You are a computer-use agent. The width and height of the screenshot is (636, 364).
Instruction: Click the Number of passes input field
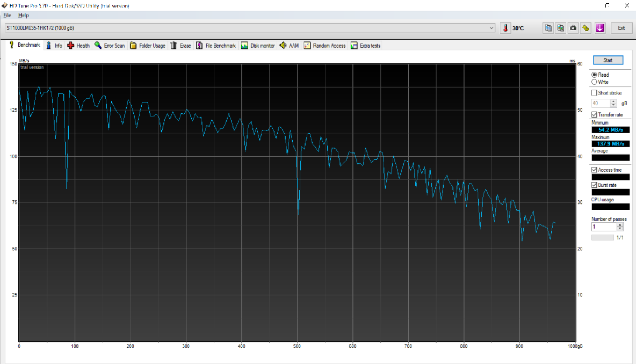tap(604, 227)
